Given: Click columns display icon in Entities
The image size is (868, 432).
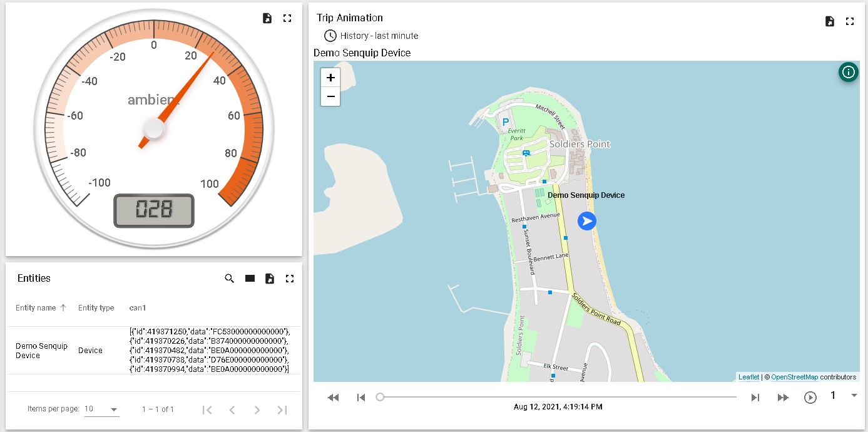Looking at the screenshot, I should (250, 279).
